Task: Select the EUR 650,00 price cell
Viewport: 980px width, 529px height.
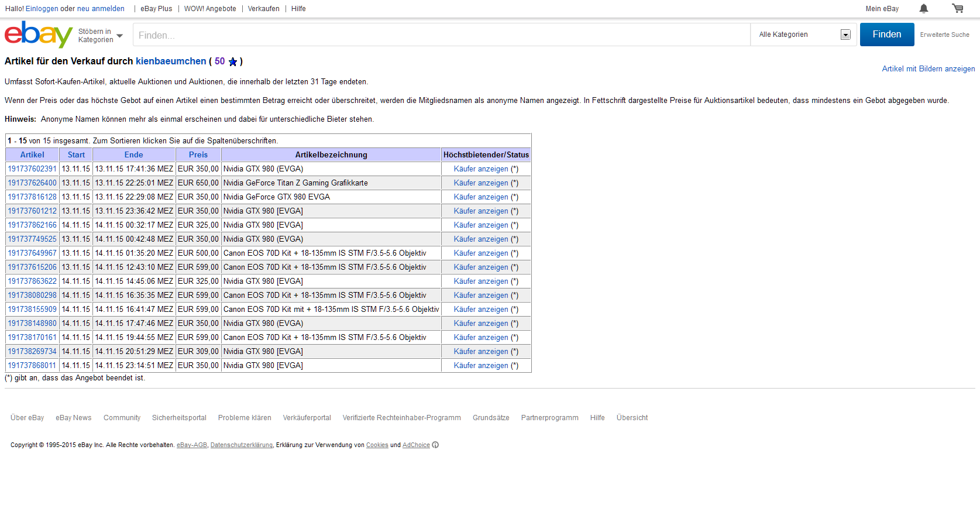Action: [x=198, y=183]
